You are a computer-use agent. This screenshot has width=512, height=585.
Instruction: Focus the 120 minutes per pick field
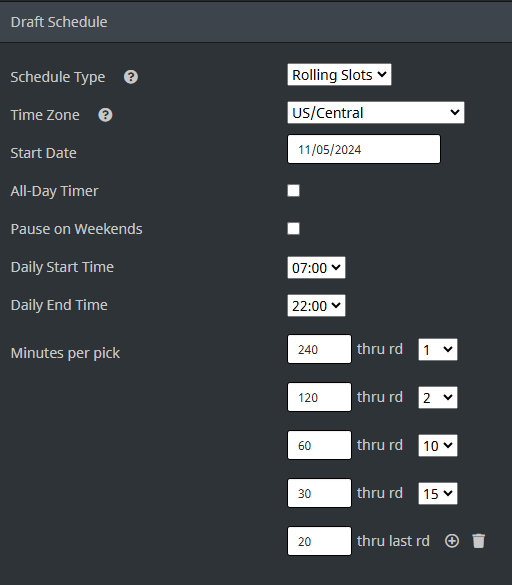(319, 397)
